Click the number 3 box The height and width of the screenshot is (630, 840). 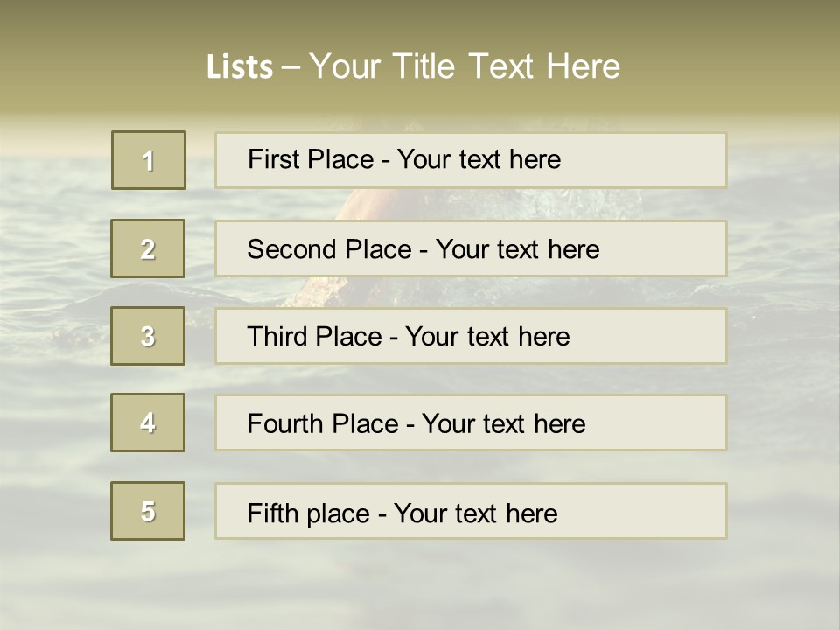point(148,336)
